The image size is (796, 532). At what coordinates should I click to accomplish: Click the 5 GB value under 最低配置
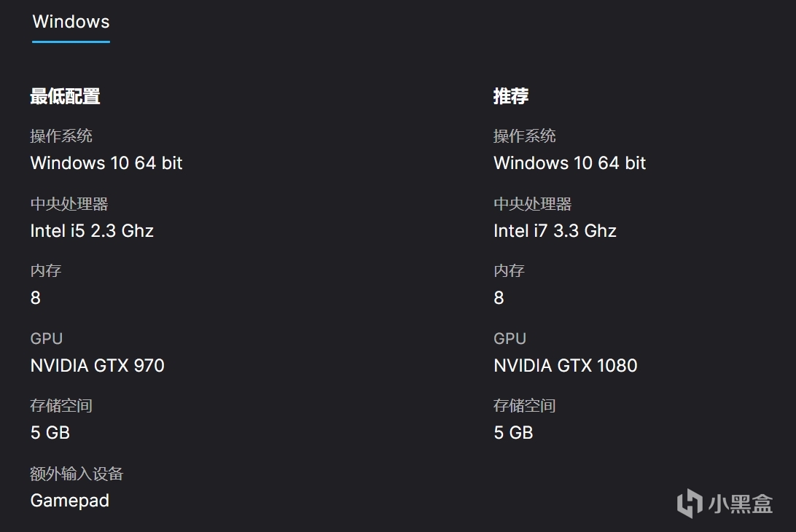coord(50,433)
